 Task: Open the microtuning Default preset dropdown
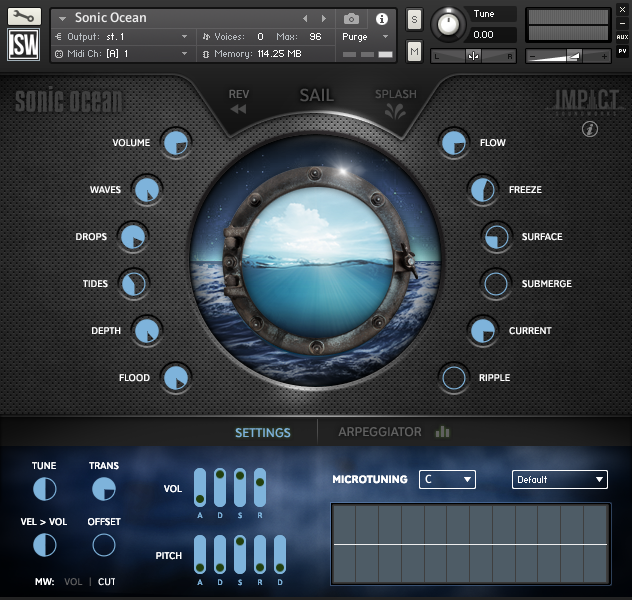pyautogui.click(x=559, y=479)
